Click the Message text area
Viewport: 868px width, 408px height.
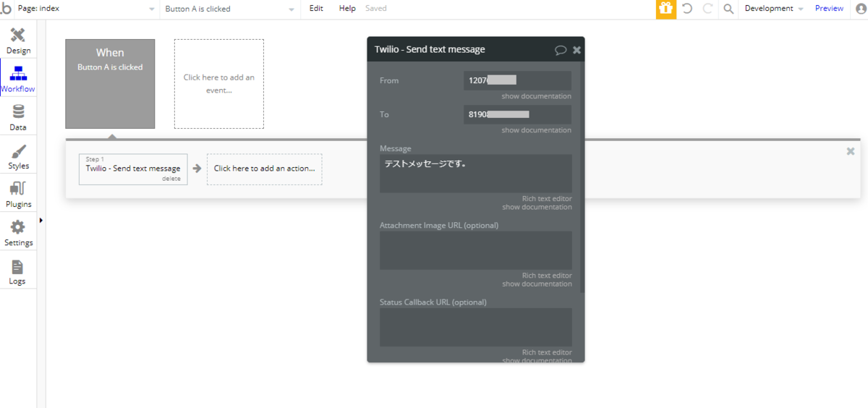(475, 174)
